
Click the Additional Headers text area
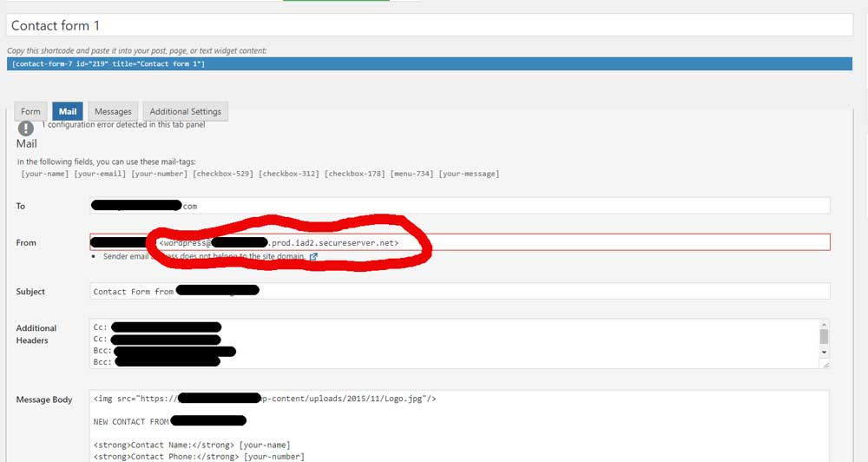pyautogui.click(x=454, y=344)
